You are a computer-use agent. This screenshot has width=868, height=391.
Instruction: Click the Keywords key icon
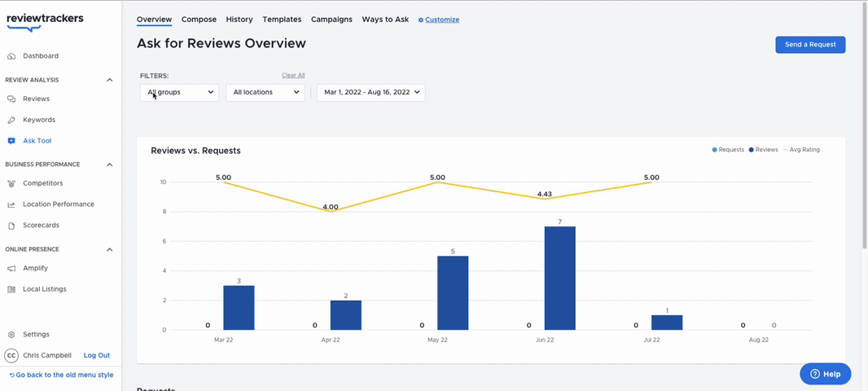pyautogui.click(x=11, y=121)
